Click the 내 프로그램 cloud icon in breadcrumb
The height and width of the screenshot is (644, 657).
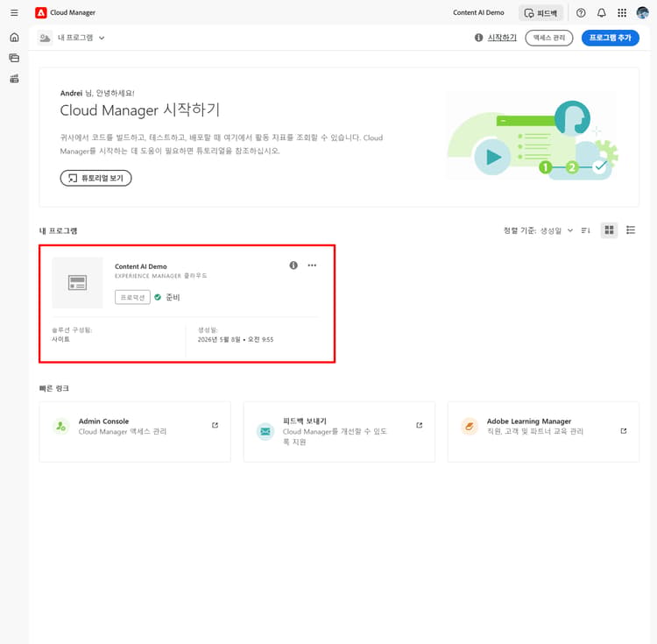click(x=45, y=38)
